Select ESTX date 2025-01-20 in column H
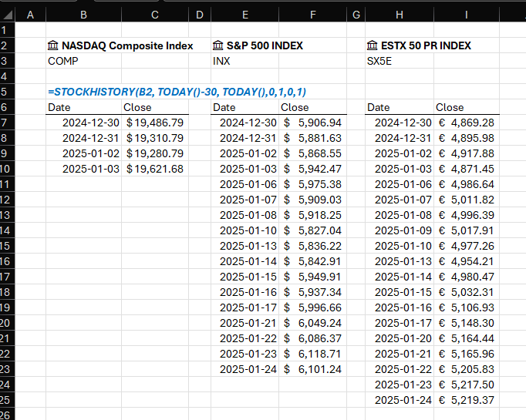This screenshot has width=526, height=420. [x=400, y=338]
